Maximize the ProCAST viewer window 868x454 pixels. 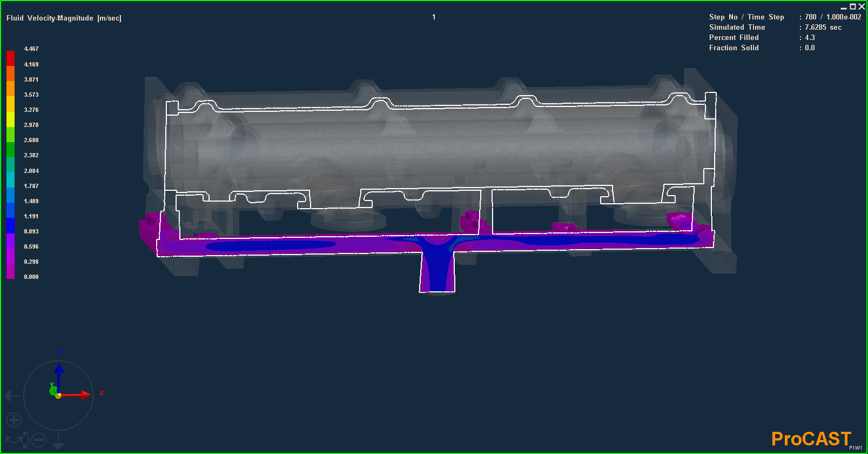coord(853,6)
